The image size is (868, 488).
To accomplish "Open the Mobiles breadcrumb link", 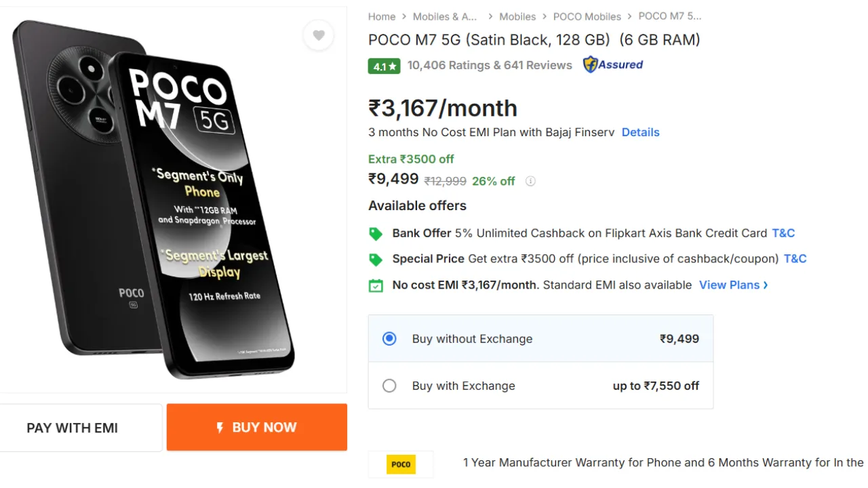I will tap(517, 16).
